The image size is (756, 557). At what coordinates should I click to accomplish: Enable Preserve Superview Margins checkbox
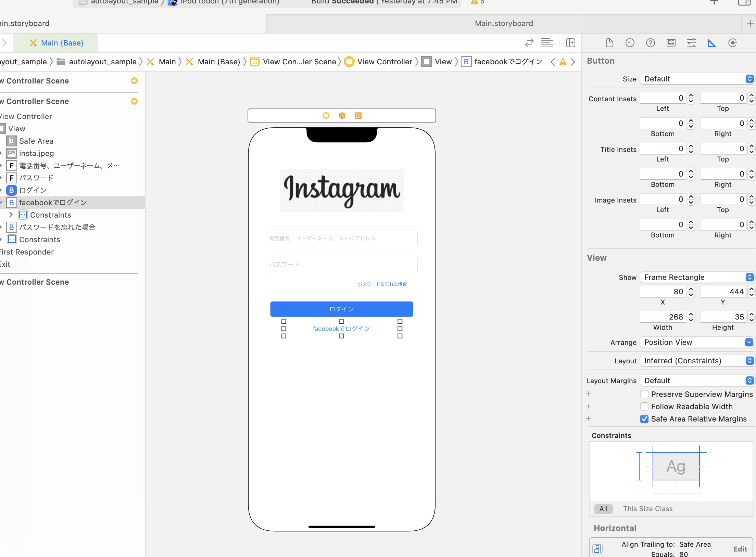point(644,394)
